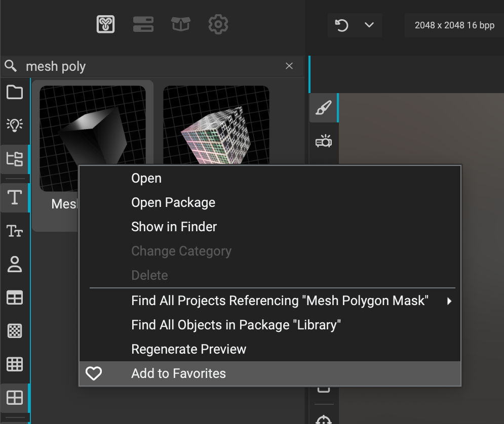Screen dimensions: 504x424
Task: Expand the undo history dropdown chevron
Action: 369,25
